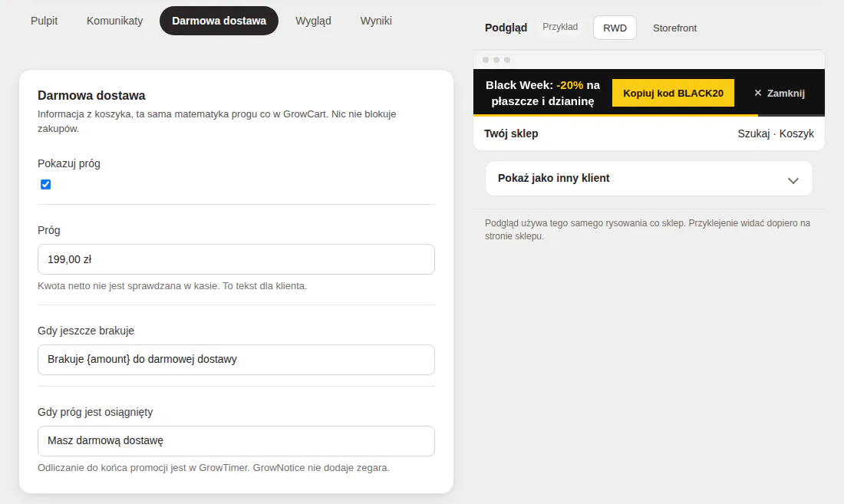Click the Podgląd używa tego samego note

[x=647, y=229]
